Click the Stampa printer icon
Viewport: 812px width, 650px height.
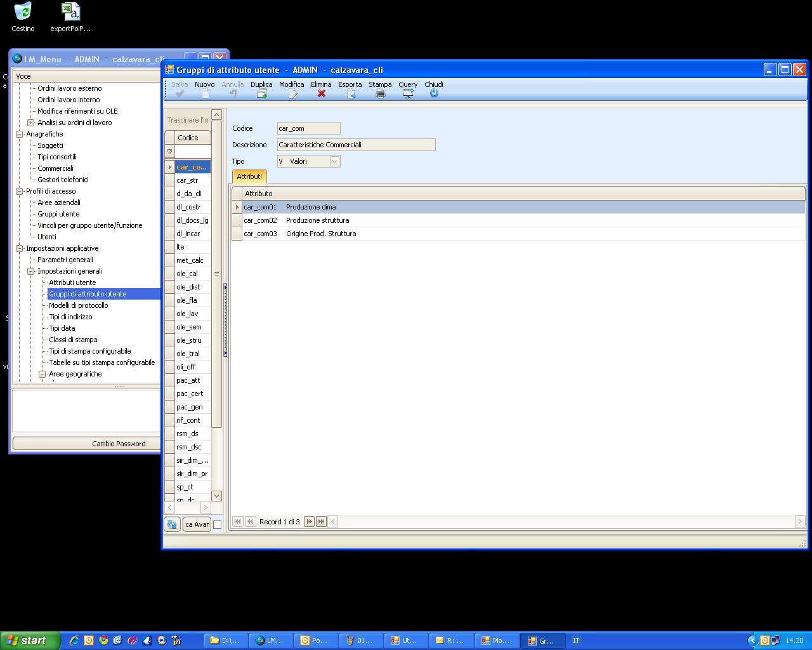click(380, 93)
